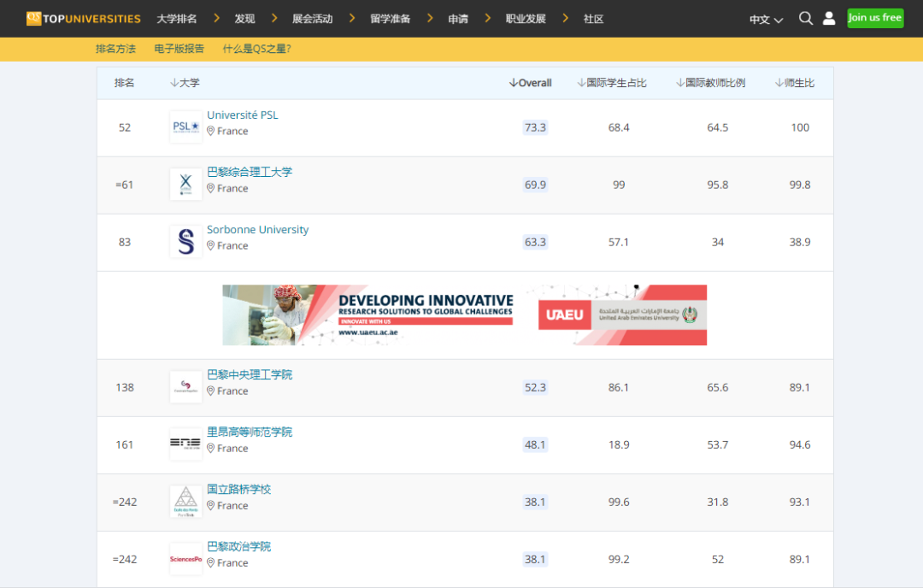Open the user account icon
923x588 pixels.
(828, 17)
